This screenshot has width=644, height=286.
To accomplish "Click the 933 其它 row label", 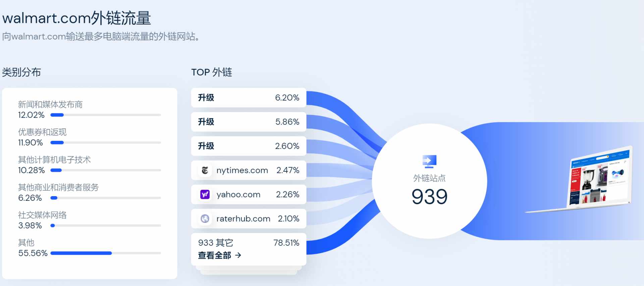I will (215, 243).
